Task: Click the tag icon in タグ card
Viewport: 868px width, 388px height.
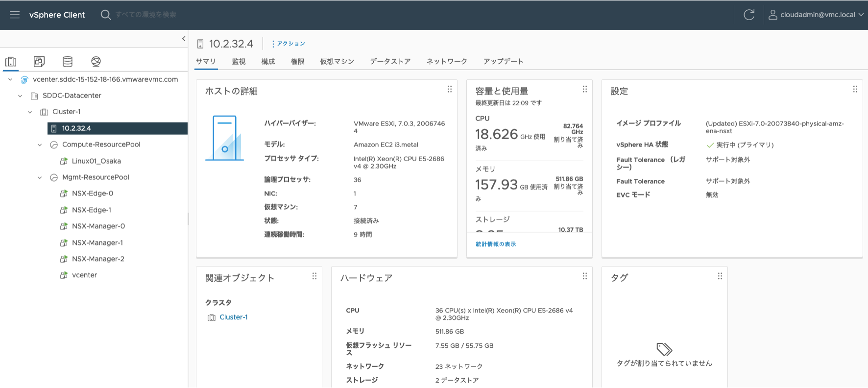Action: [x=664, y=349]
